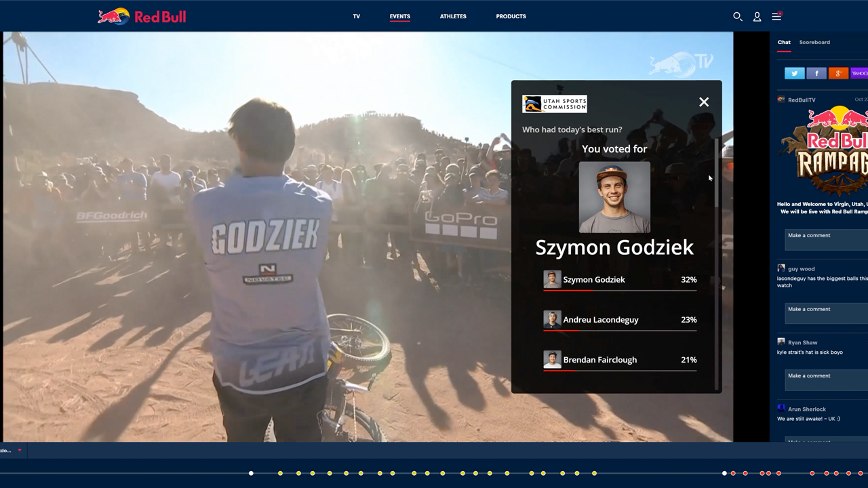The height and width of the screenshot is (488, 868).
Task: Switch to the Chat tab
Action: click(x=784, y=42)
